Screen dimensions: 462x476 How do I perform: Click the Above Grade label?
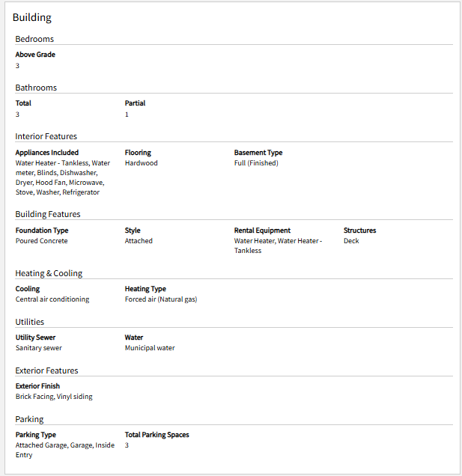(35, 55)
